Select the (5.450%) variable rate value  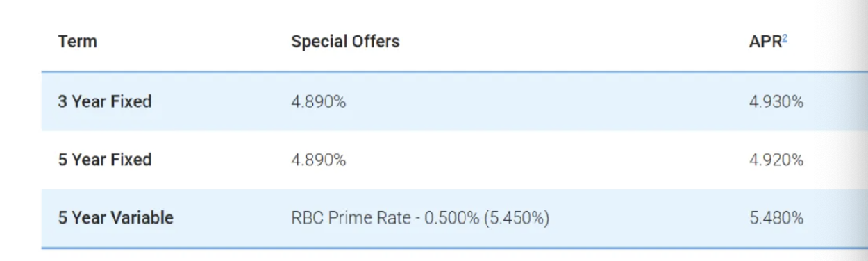tap(517, 218)
